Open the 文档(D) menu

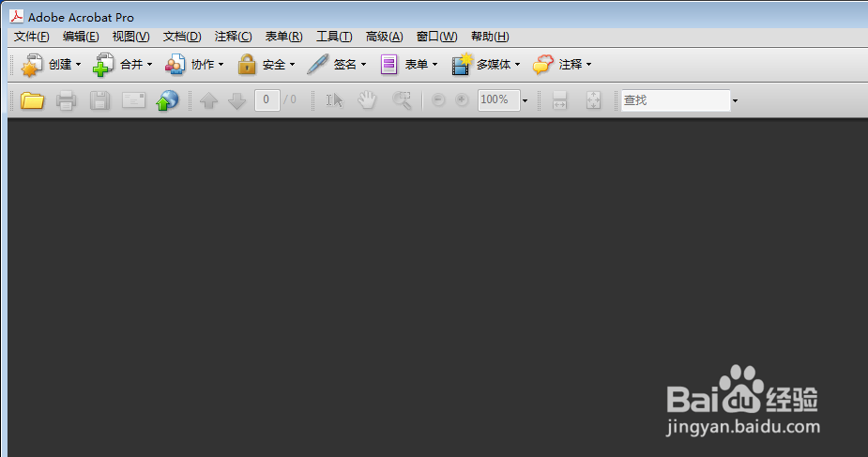coord(182,37)
